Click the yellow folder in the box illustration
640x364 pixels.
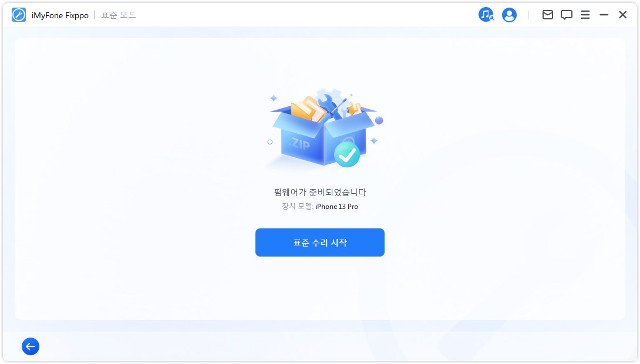click(x=308, y=109)
